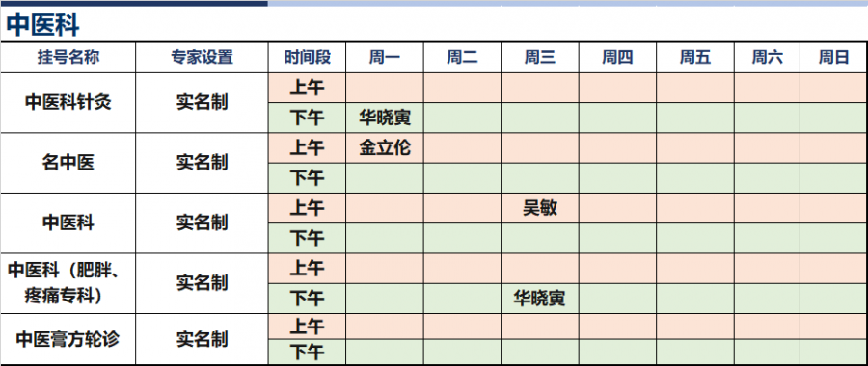
Task: Click the 周日 column header
Action: 833,57
